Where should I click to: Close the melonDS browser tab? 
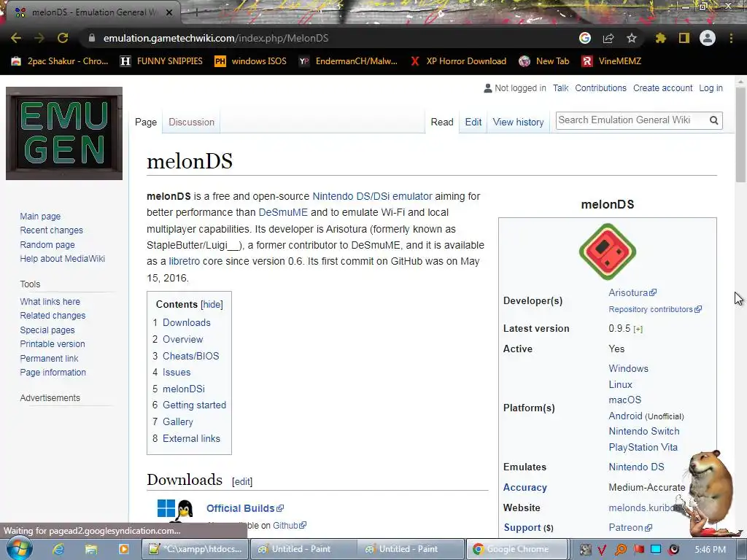pyautogui.click(x=169, y=12)
